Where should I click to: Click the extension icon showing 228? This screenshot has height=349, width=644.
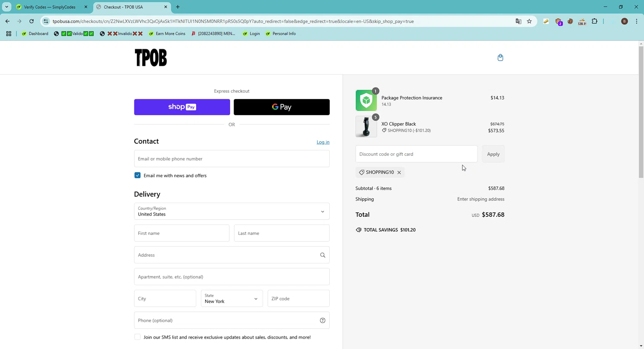pos(582,21)
